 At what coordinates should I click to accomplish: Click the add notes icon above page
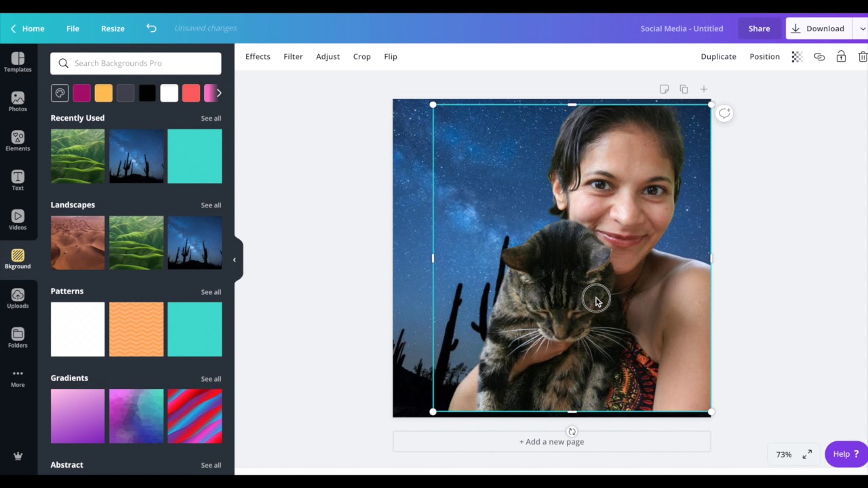tap(664, 89)
